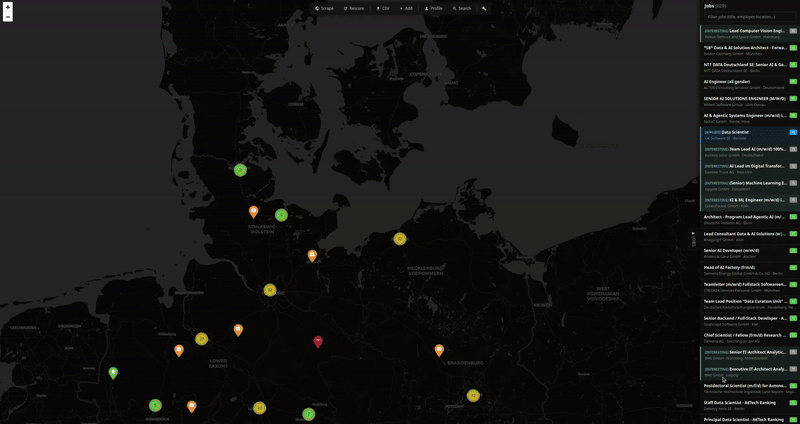Open Senior IT-Architect Analytics job
Screen dimensions: 800x424
pyautogui.click(x=749, y=355)
